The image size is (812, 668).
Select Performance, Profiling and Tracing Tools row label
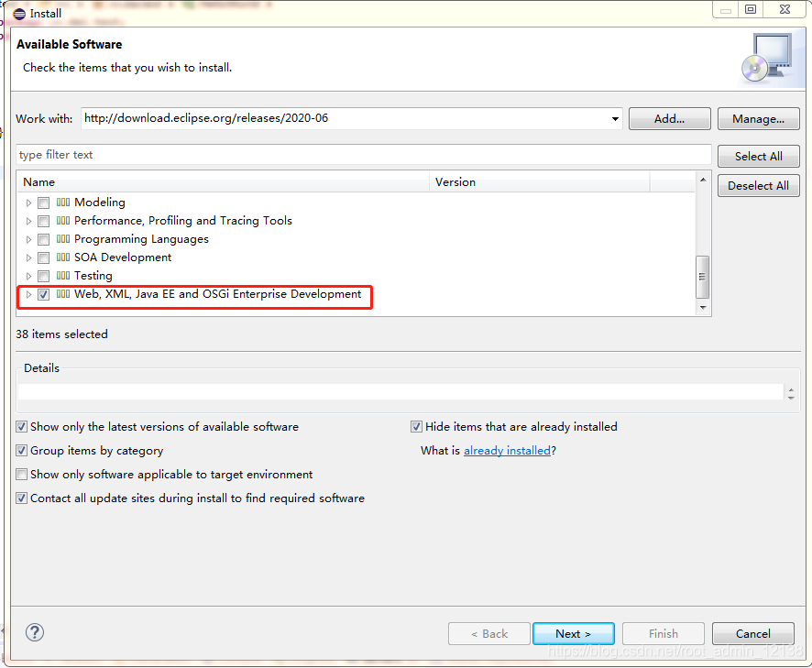tap(183, 221)
